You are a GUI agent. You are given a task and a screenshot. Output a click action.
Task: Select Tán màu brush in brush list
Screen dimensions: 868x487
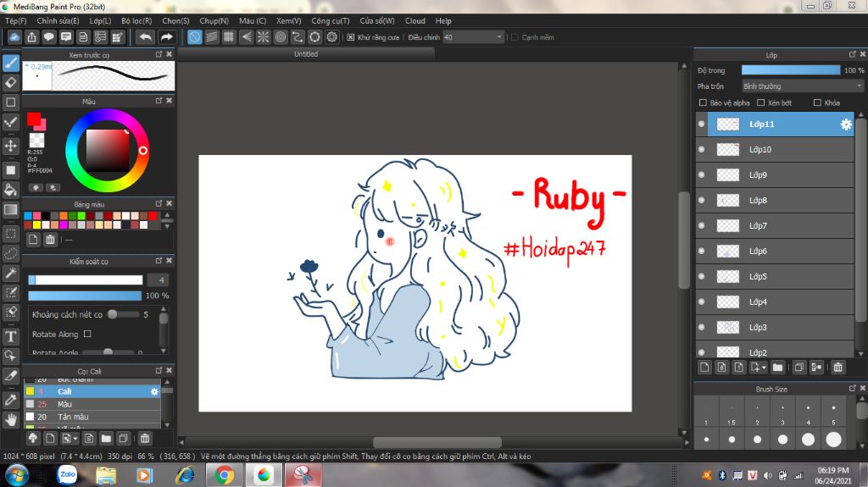tap(92, 417)
